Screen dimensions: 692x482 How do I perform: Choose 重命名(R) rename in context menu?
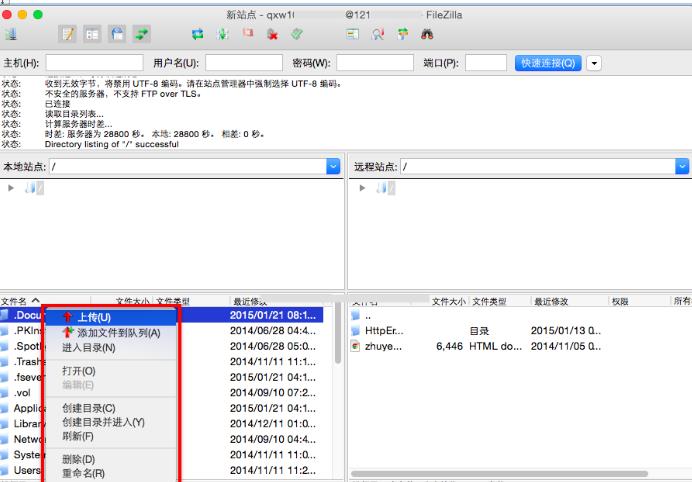[111, 473]
